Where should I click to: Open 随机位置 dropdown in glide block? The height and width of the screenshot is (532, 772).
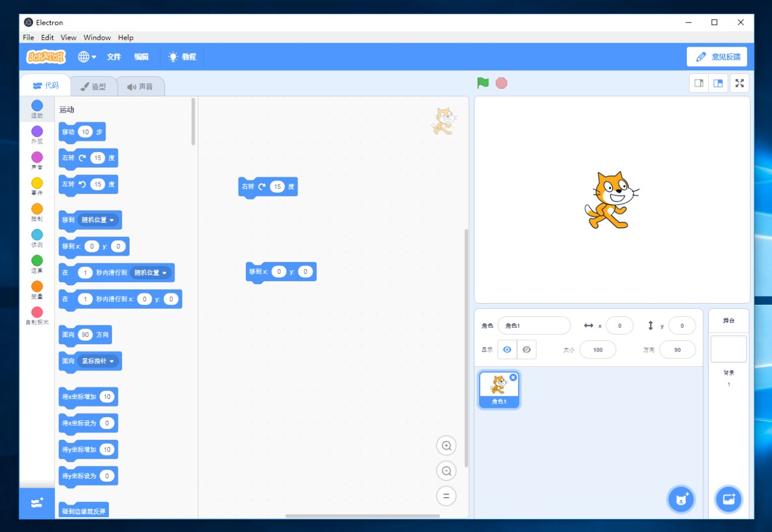pyautogui.click(x=151, y=273)
